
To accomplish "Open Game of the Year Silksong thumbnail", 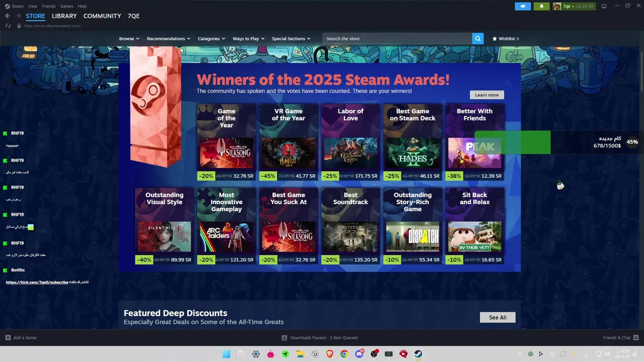I will tap(226, 153).
